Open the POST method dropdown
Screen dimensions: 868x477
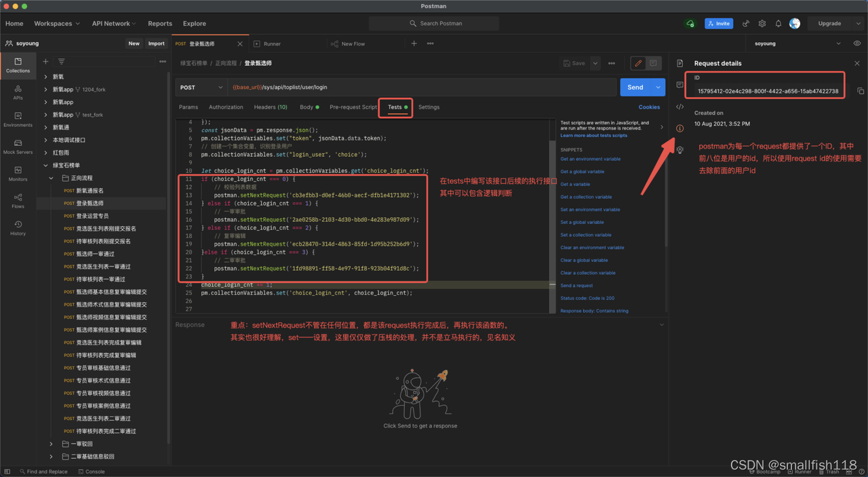click(x=201, y=87)
